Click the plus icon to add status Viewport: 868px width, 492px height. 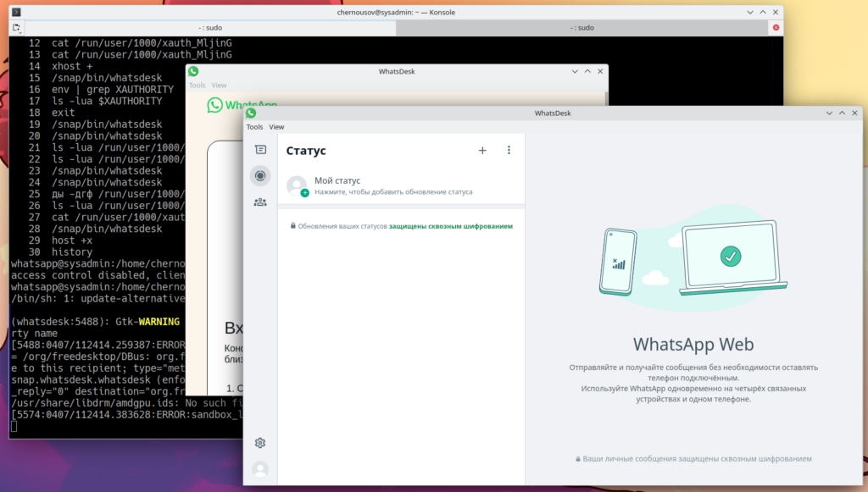(x=482, y=151)
